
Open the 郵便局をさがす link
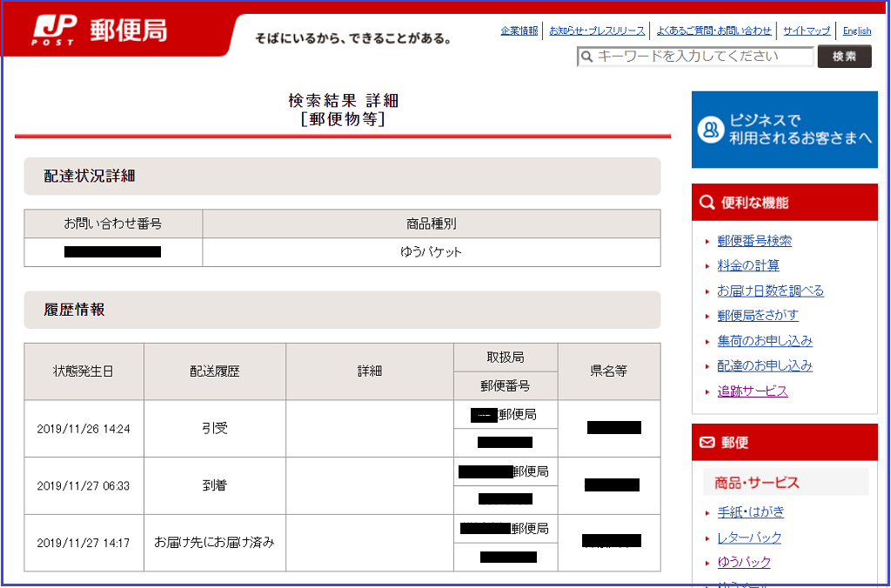(x=758, y=315)
